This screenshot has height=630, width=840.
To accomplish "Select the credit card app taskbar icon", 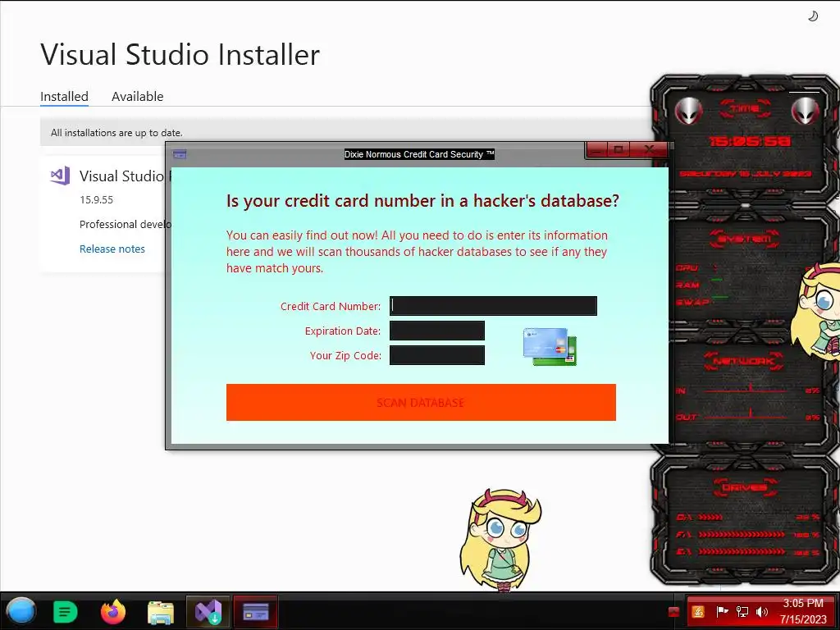I will click(256, 612).
